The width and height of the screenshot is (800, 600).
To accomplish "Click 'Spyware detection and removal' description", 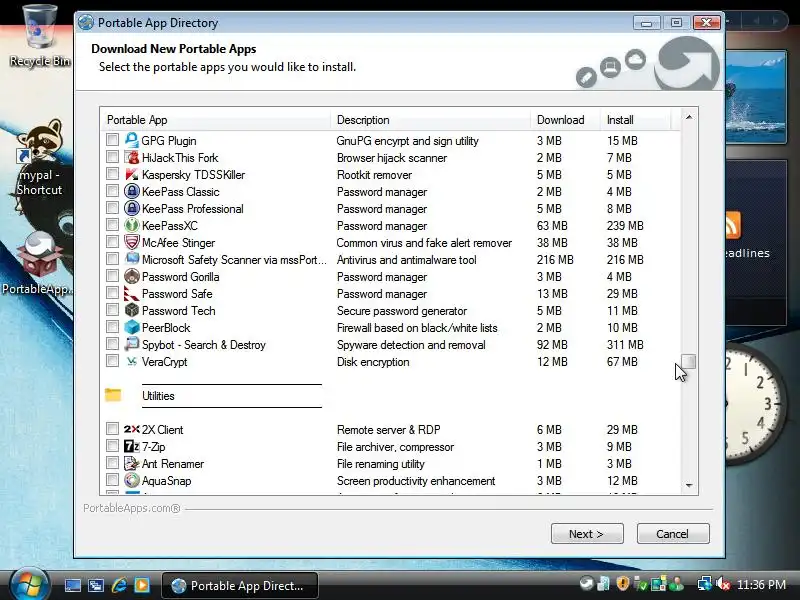I will pos(411,345).
